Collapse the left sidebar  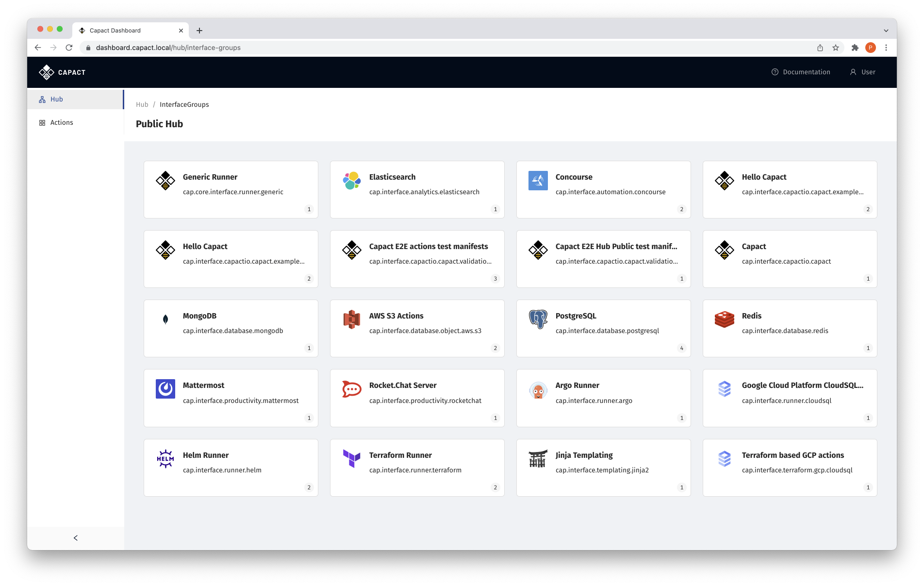[x=76, y=538]
